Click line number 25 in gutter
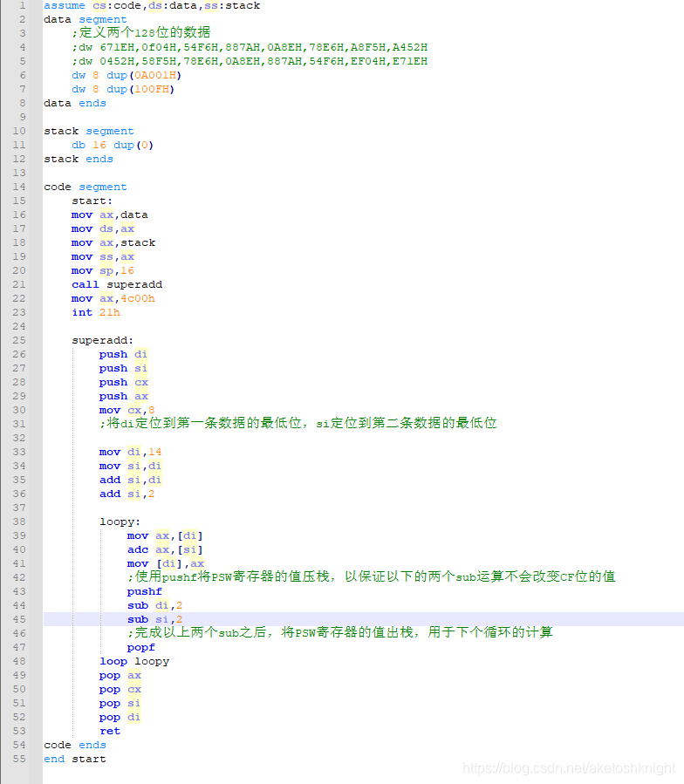The image size is (684, 784). [19, 340]
